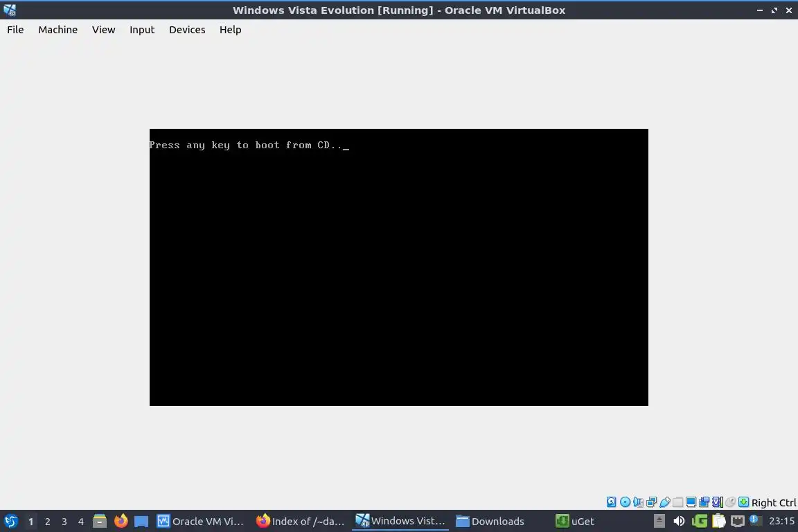The image size is (798, 532).
Task: Click the optical disc drive indicator
Action: coord(625,502)
